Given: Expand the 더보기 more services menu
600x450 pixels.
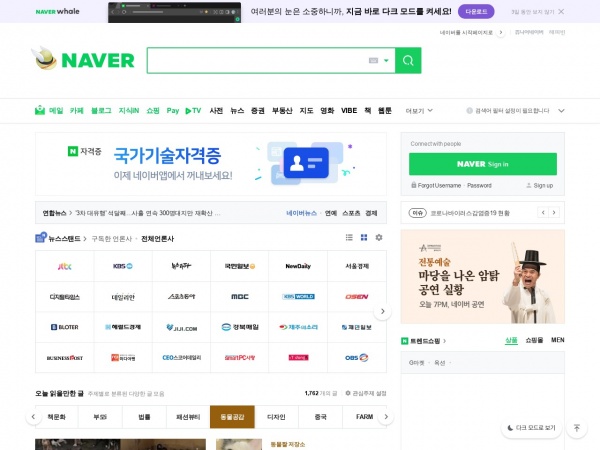Looking at the screenshot, I should (419, 111).
